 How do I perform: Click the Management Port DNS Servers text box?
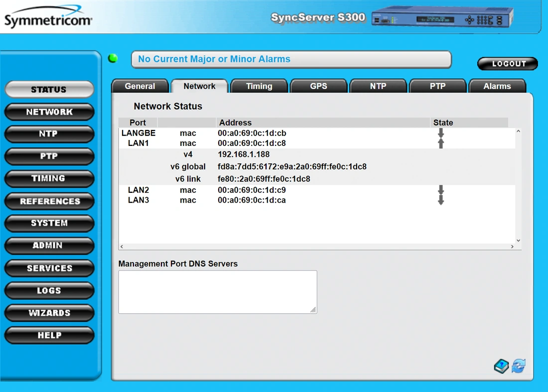[x=217, y=292]
